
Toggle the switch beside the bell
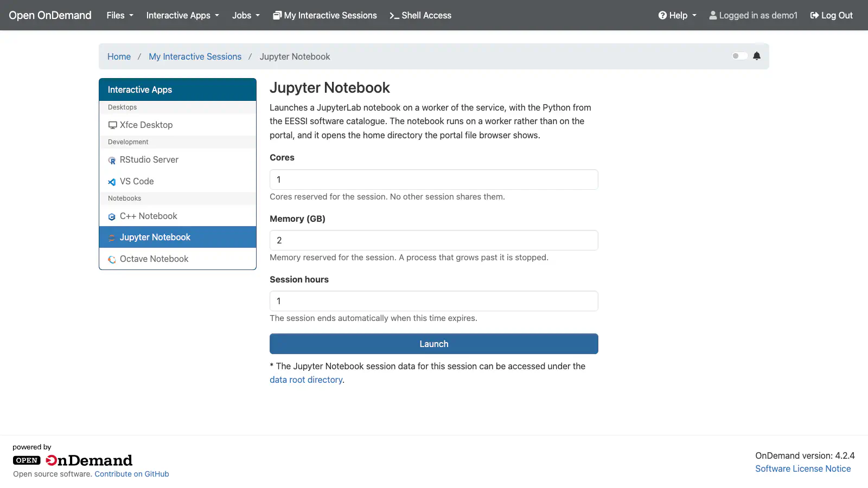739,56
